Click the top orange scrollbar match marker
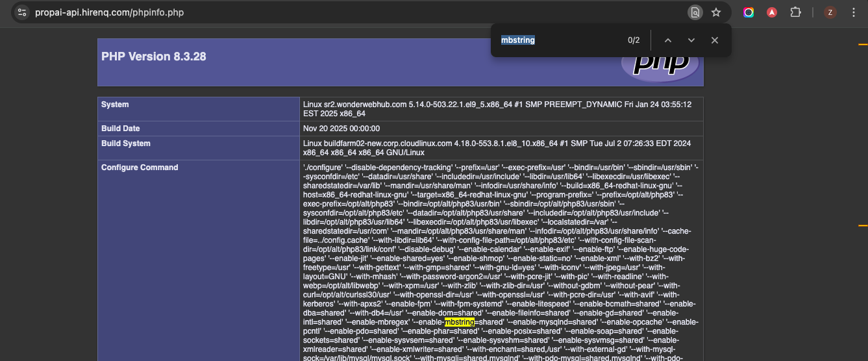 pyautogui.click(x=863, y=45)
